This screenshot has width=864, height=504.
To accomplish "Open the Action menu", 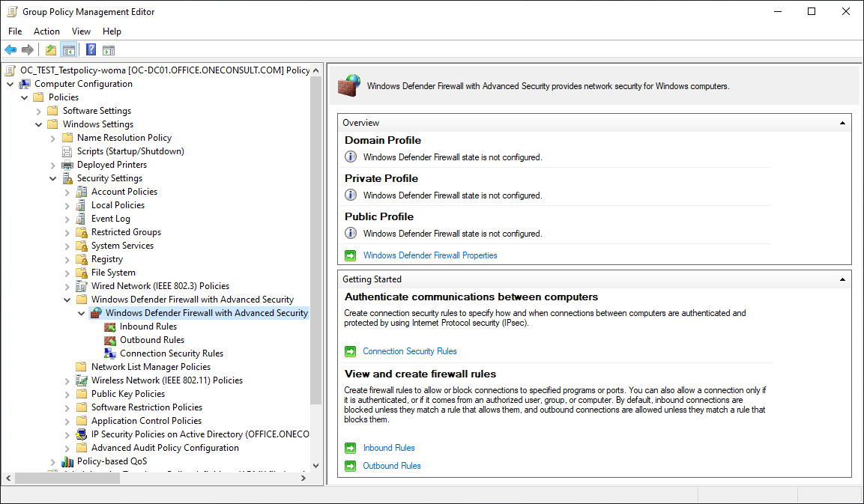I will pos(46,31).
